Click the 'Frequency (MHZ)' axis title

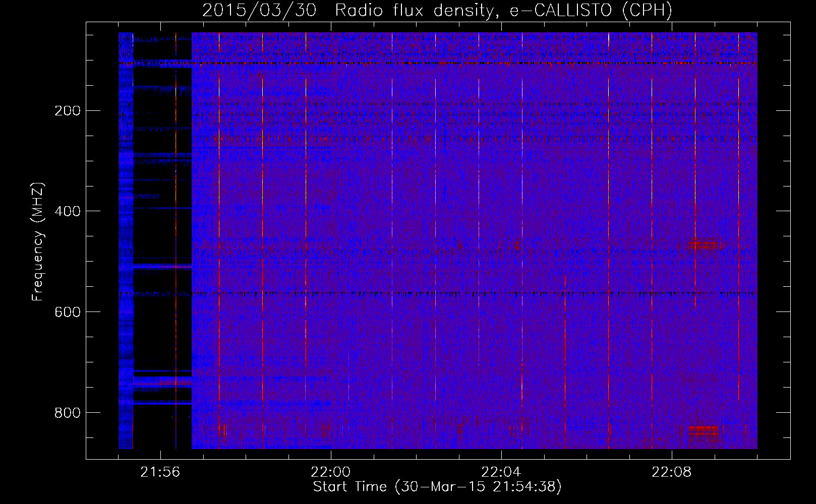tap(38, 241)
